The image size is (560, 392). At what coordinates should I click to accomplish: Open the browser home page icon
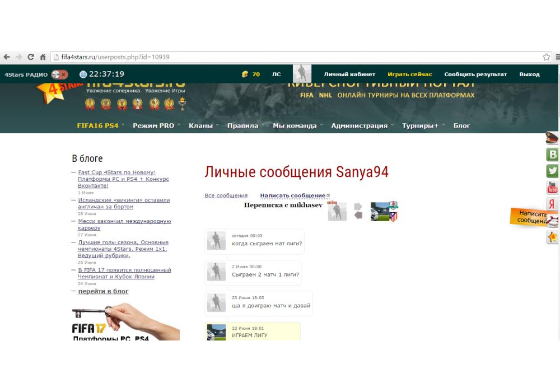tap(43, 57)
